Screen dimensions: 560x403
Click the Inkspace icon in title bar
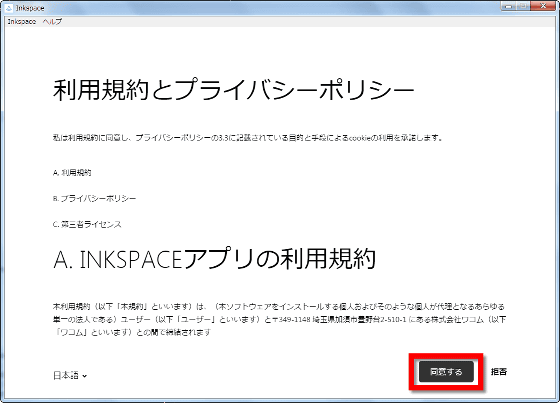9,8
